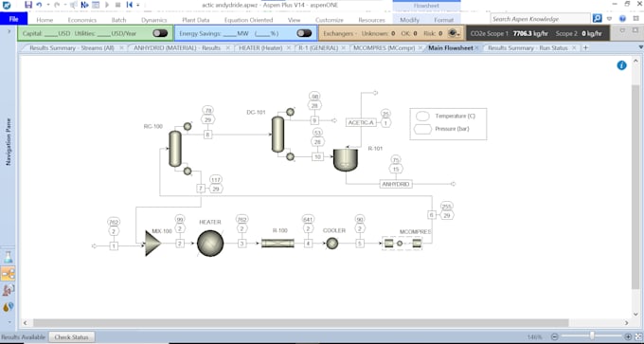Click the blue search magnifier button
This screenshot has height=344, width=644.
click(x=597, y=19)
